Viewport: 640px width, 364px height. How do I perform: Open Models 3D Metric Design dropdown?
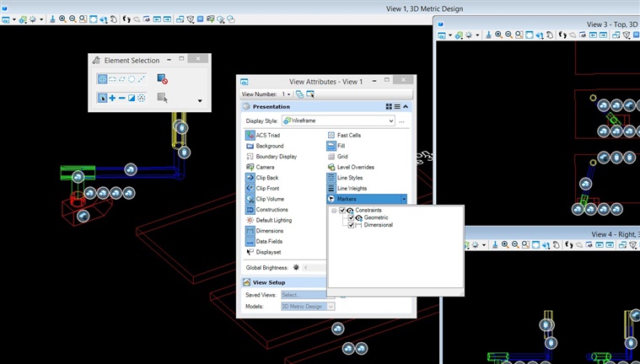click(x=308, y=306)
